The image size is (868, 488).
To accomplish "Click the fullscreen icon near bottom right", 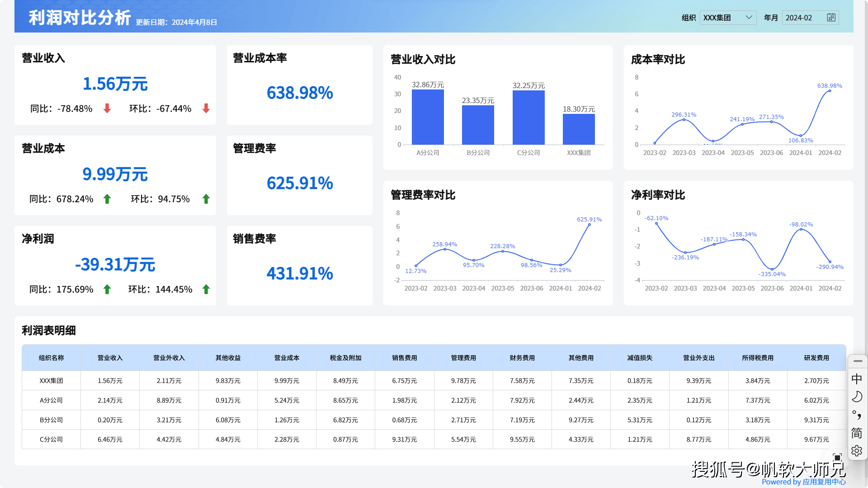I will point(837,457).
